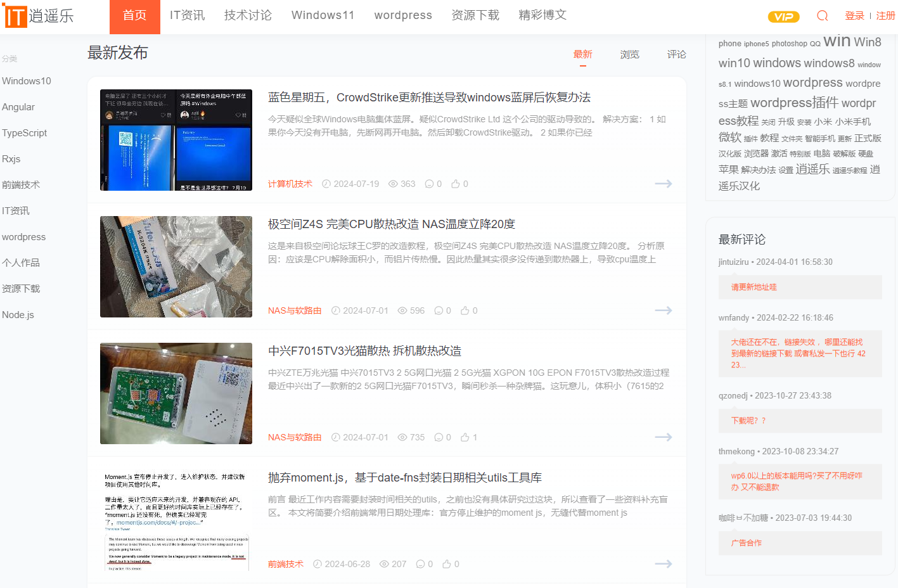Click view-count eye icon showing 207

coord(384,564)
